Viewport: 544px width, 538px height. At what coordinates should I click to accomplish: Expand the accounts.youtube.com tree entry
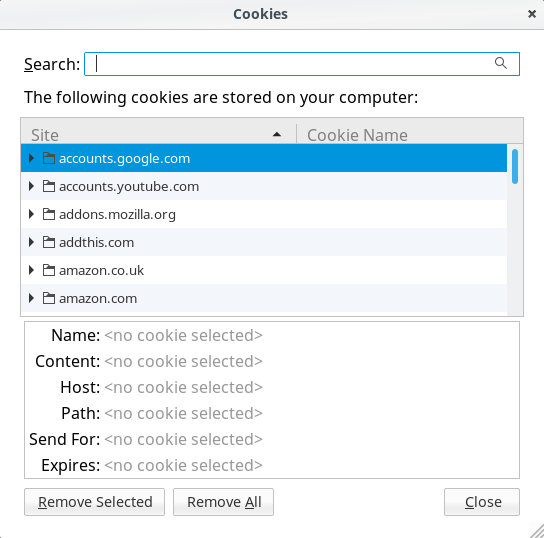point(32,186)
